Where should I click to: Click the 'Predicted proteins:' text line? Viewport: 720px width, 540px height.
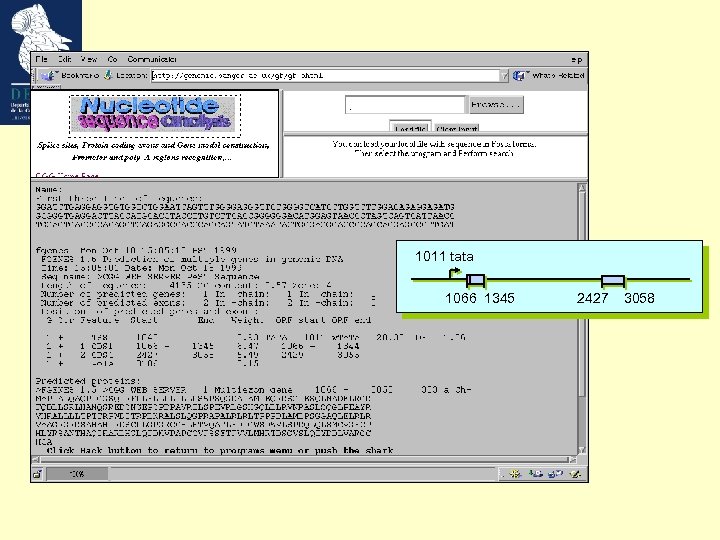click(88, 381)
